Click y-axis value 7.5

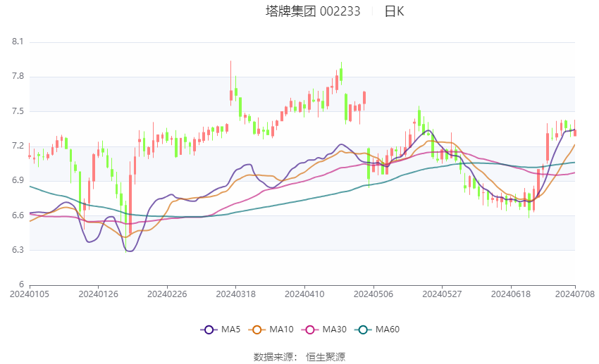click(x=18, y=111)
